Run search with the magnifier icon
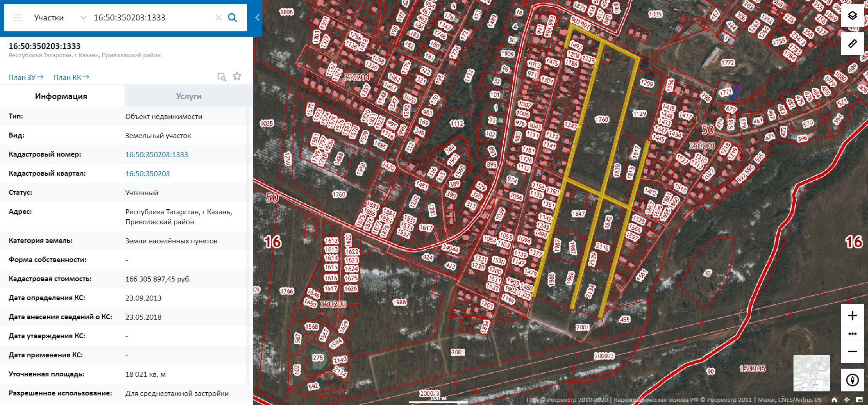This screenshot has height=405, width=868. [233, 18]
